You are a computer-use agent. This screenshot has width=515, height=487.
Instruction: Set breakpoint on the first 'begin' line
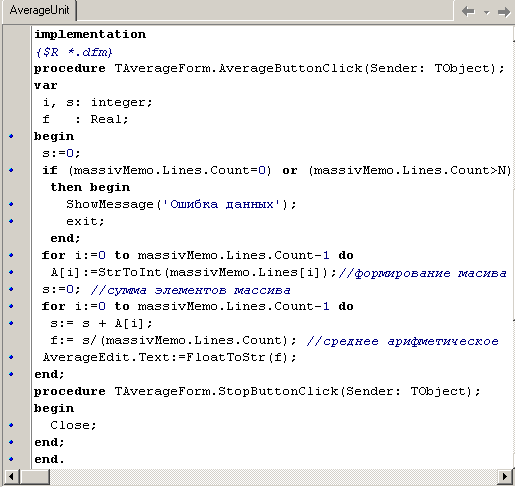11,136
